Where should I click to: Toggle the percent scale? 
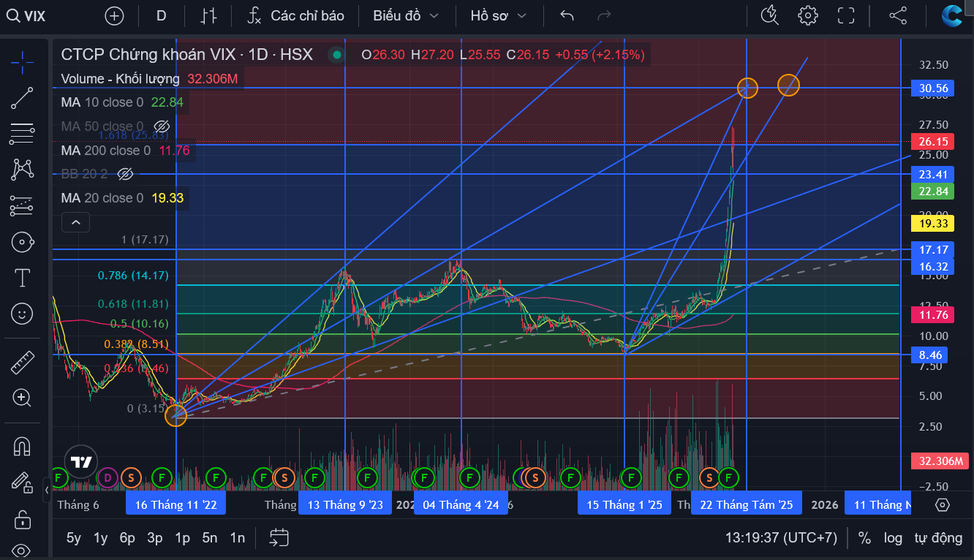click(864, 538)
